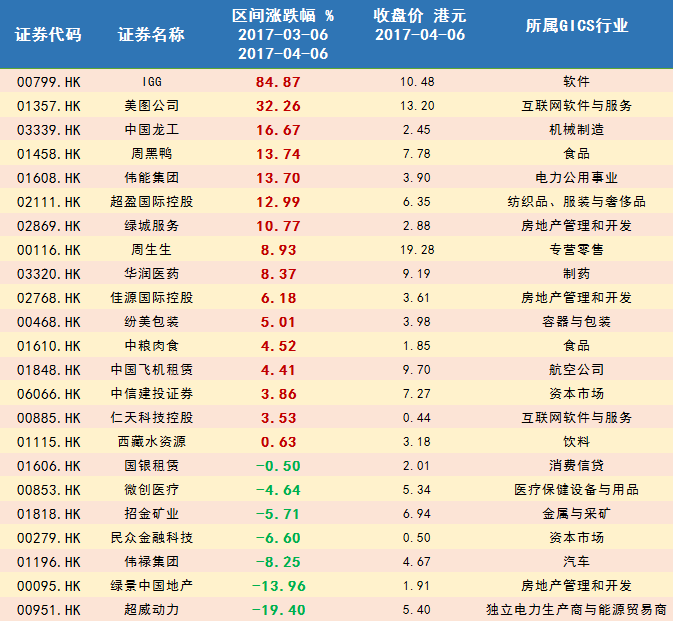Click the 证券代码 column header
This screenshot has height=621, width=673.
pos(48,34)
